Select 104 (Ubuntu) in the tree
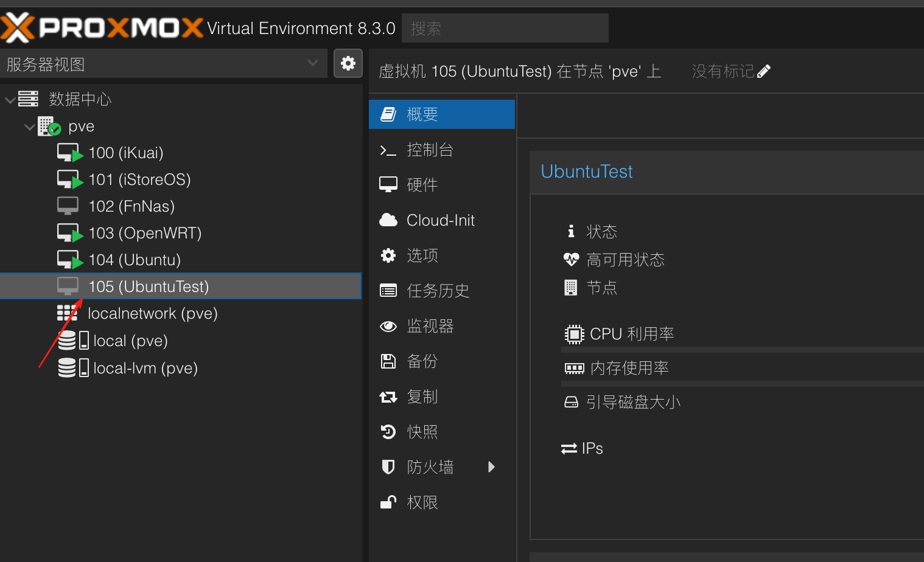924x562 pixels. tap(135, 260)
